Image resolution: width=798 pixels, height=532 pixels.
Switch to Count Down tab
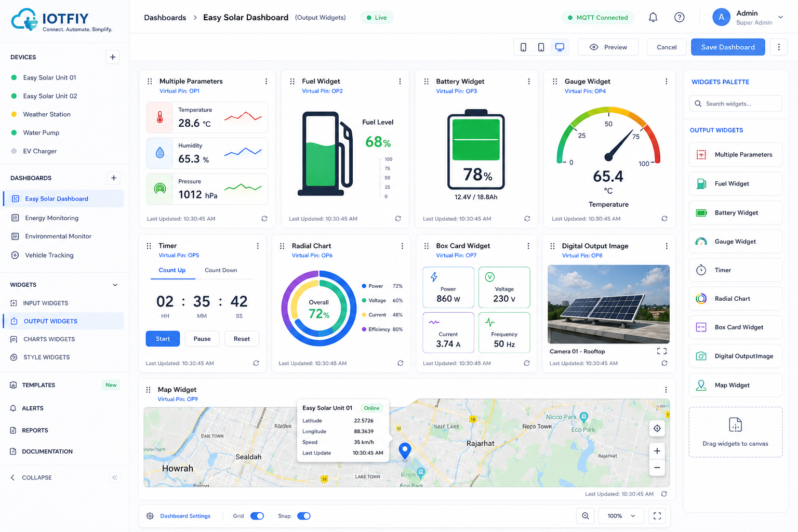click(x=221, y=270)
